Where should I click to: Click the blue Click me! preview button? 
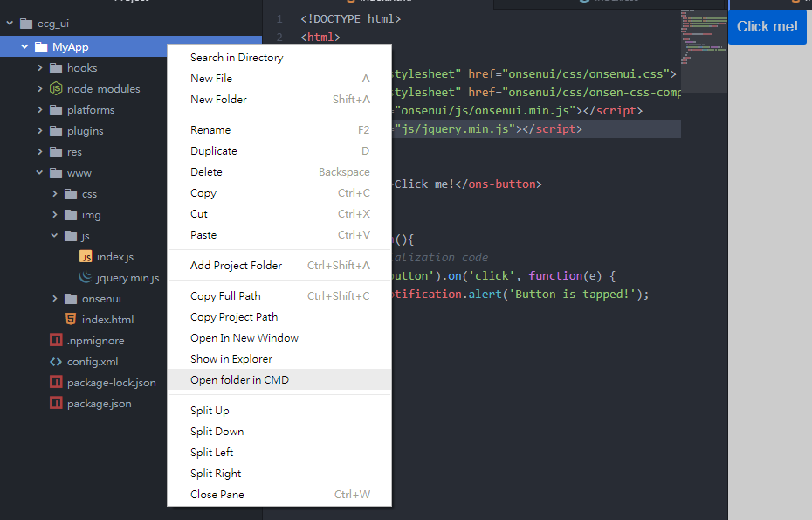click(767, 27)
